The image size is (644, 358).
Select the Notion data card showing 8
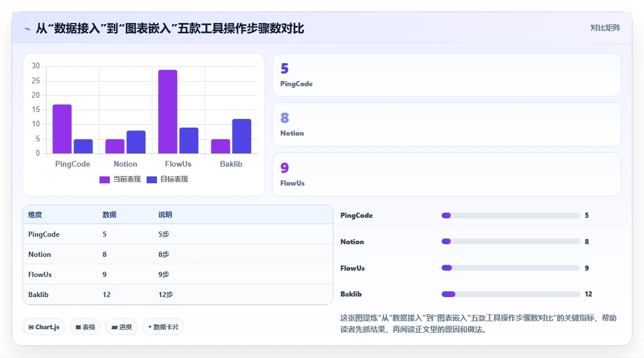(x=446, y=124)
